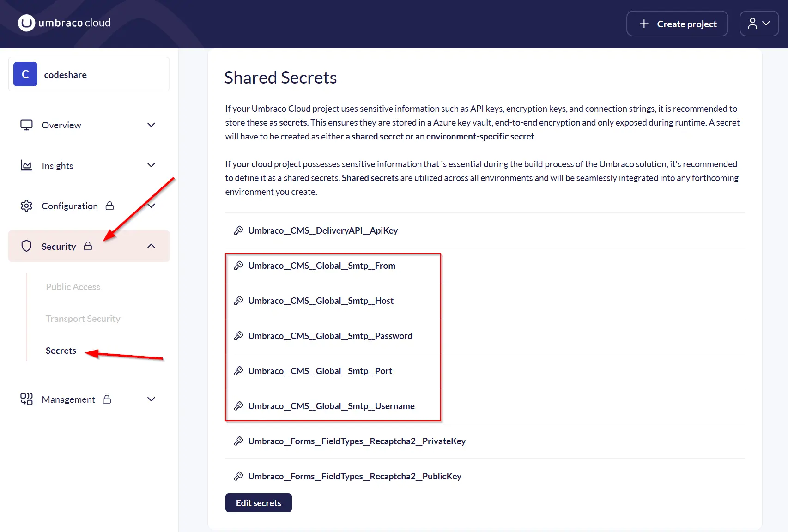788x532 pixels.
Task: Click the lock icon next to Security
Action: [x=88, y=246]
